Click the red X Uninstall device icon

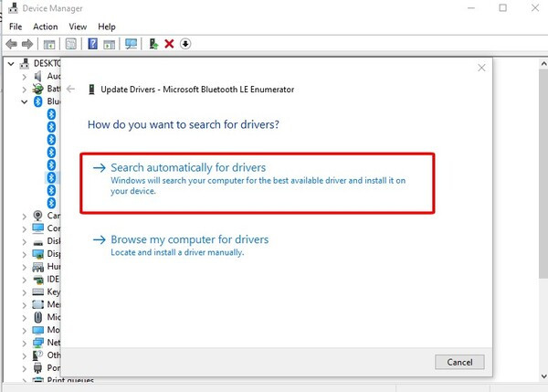pyautogui.click(x=169, y=44)
